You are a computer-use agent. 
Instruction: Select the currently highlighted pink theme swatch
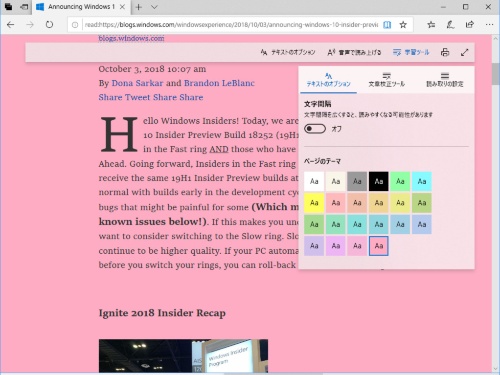click(379, 246)
